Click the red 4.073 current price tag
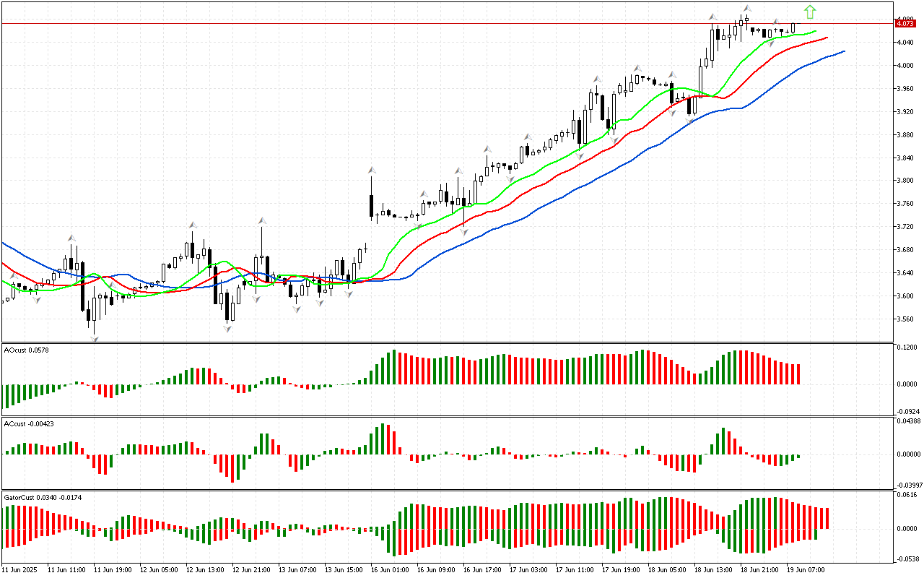 [x=905, y=23]
